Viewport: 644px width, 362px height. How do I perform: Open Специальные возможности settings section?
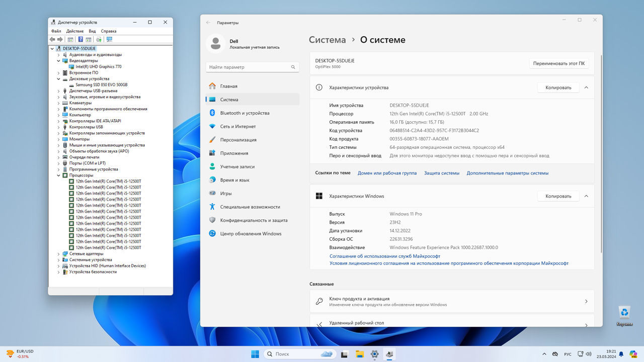pyautogui.click(x=253, y=207)
